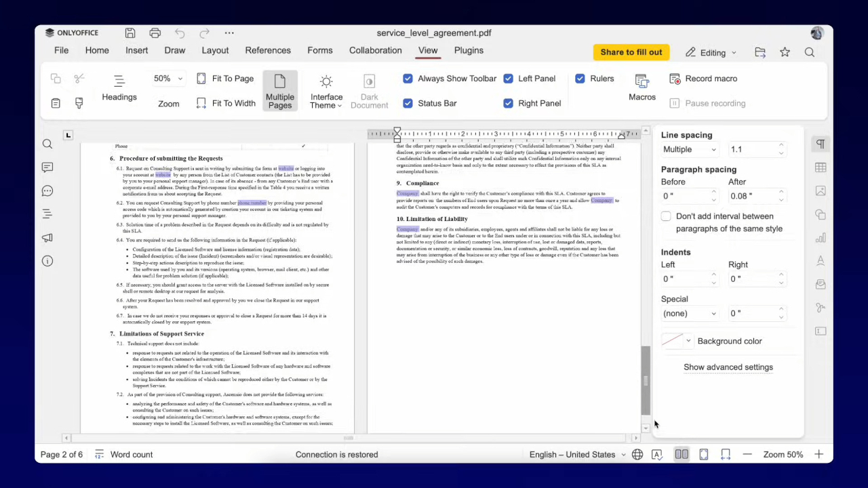Viewport: 868px width, 488px height.
Task: Open Table settings in the right sidebar
Action: click(x=821, y=167)
